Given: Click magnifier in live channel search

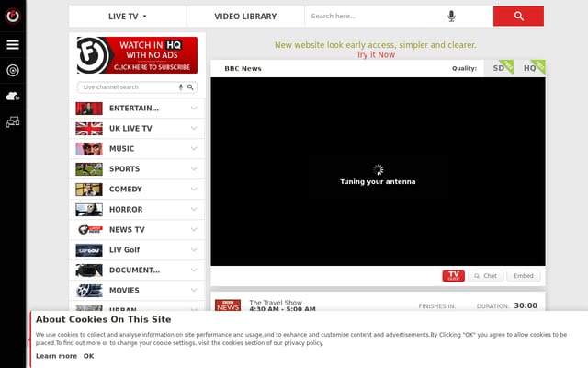Looking at the screenshot, I should 190,87.
